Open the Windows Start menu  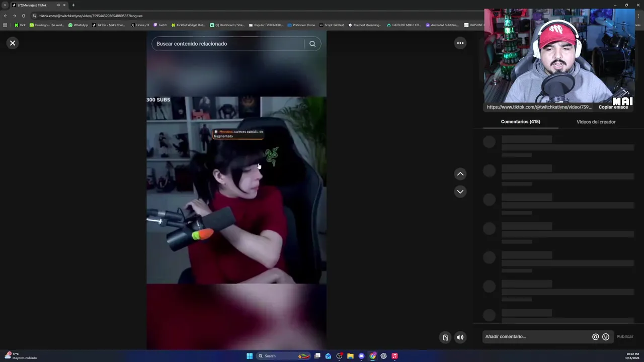pyautogui.click(x=250, y=356)
